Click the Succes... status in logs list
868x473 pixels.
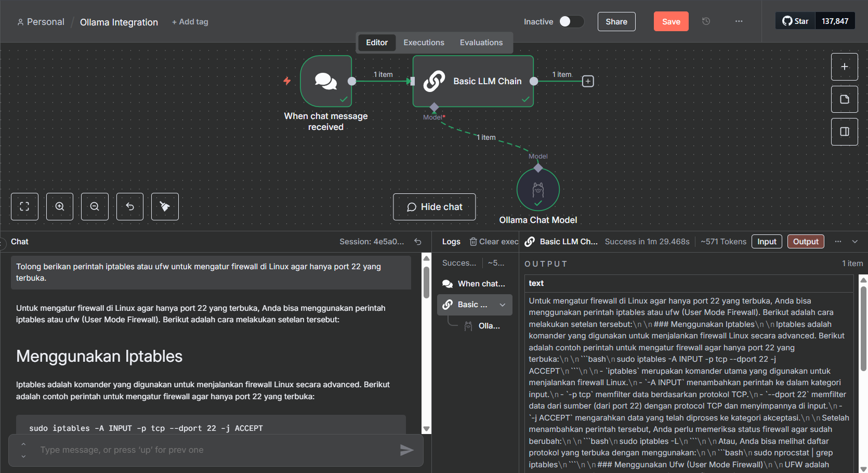tap(459, 263)
